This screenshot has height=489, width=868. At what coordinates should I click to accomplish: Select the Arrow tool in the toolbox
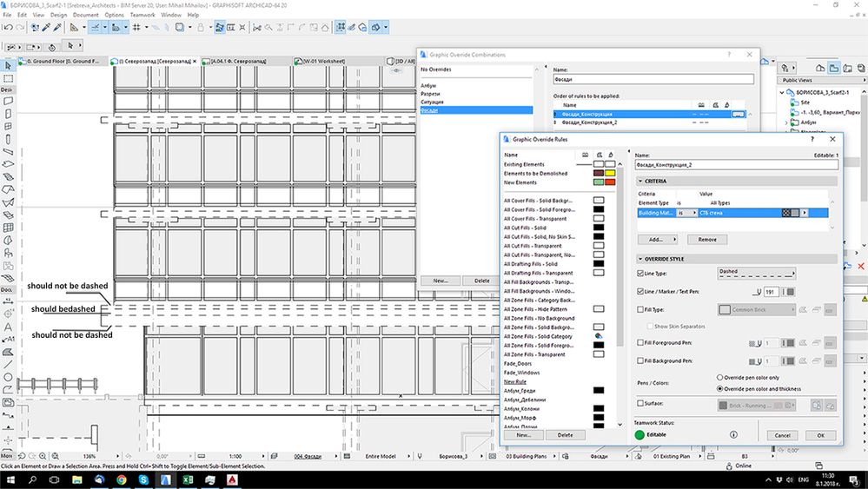[8, 65]
